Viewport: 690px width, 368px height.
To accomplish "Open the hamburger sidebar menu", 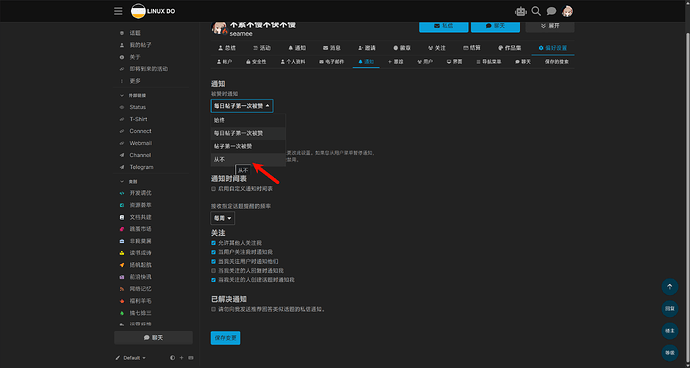I will (118, 11).
